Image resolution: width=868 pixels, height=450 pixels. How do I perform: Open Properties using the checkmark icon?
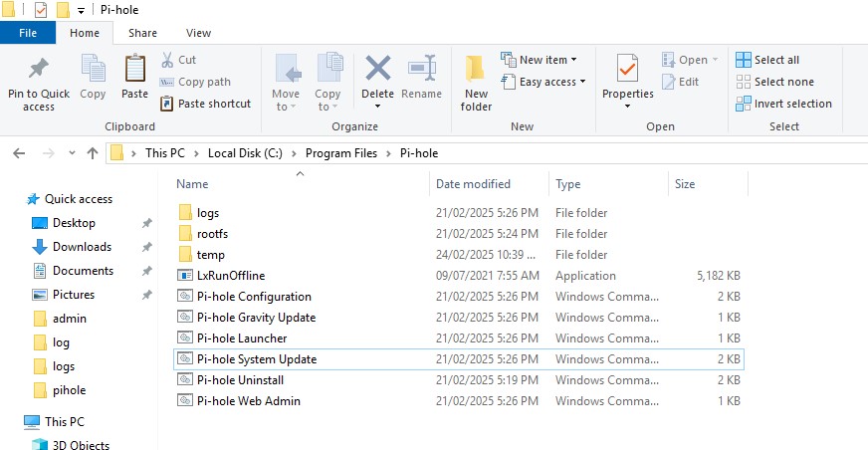tap(627, 70)
